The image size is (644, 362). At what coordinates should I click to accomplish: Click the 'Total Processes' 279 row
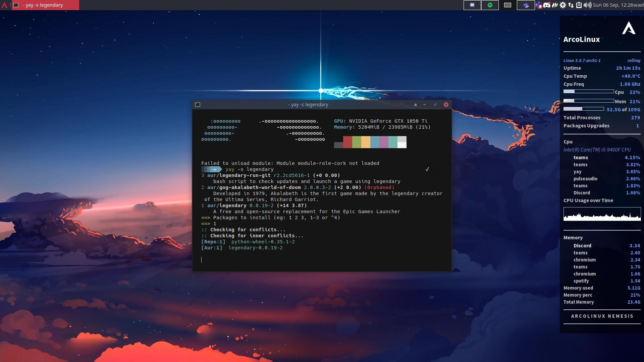point(602,118)
